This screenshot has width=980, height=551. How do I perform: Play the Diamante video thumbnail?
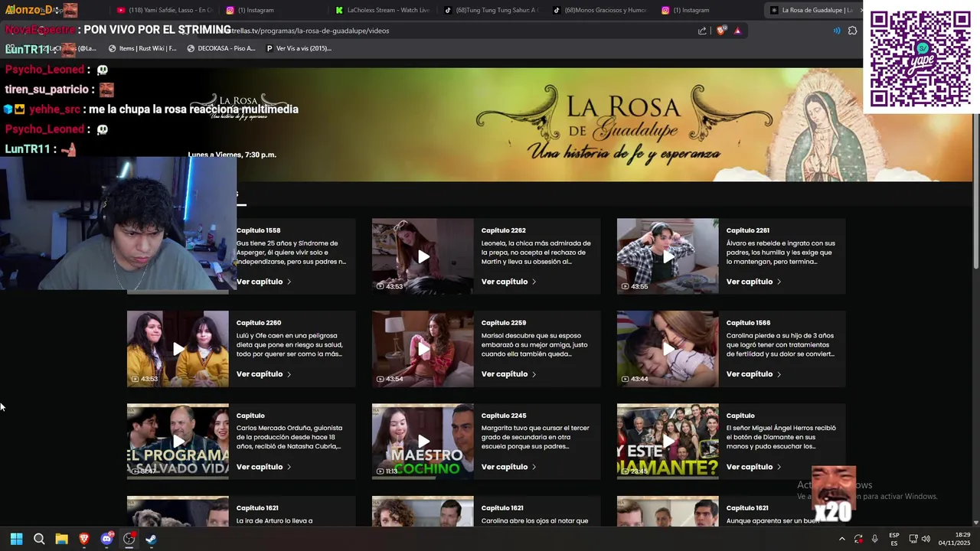668,442
